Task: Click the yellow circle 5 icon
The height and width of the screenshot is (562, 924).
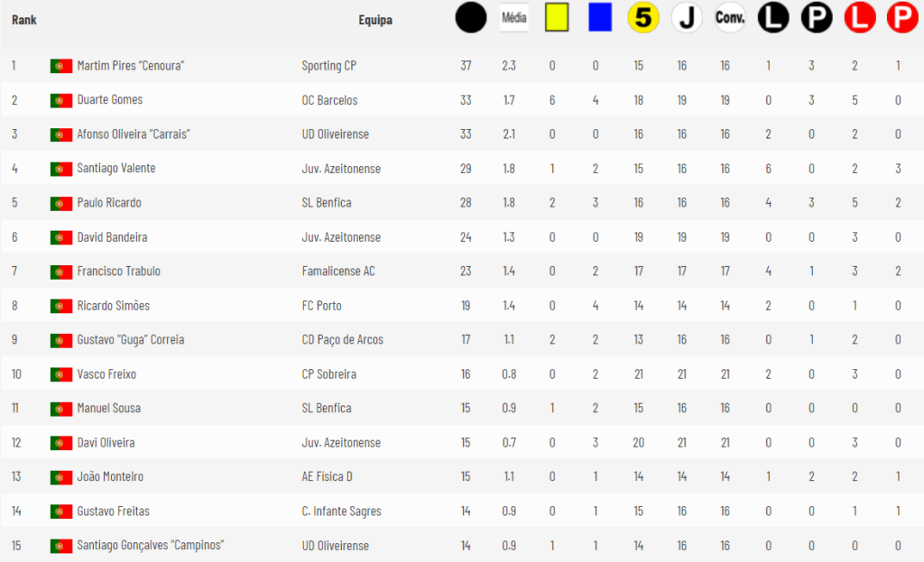Action: click(642, 18)
